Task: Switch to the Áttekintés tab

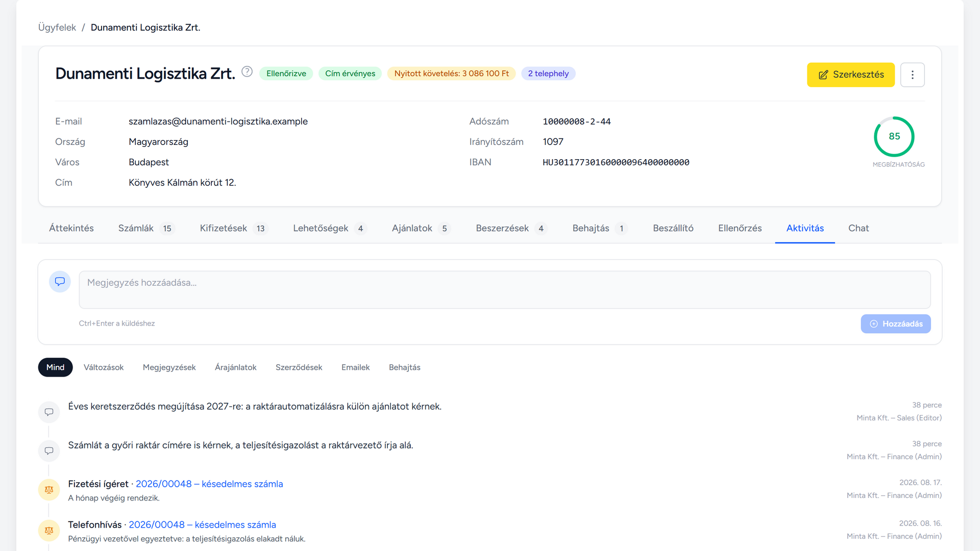Action: click(x=71, y=228)
